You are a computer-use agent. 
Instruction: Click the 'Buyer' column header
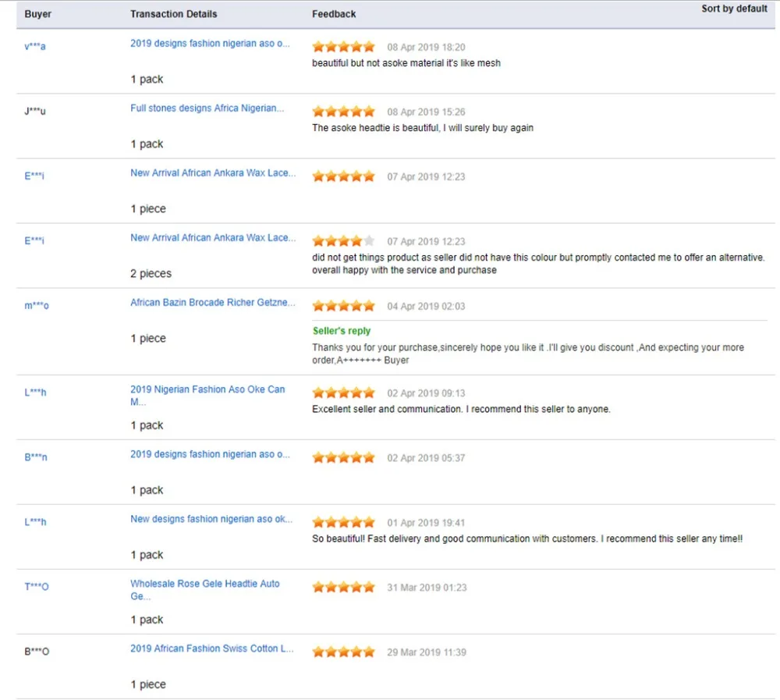tap(37, 14)
